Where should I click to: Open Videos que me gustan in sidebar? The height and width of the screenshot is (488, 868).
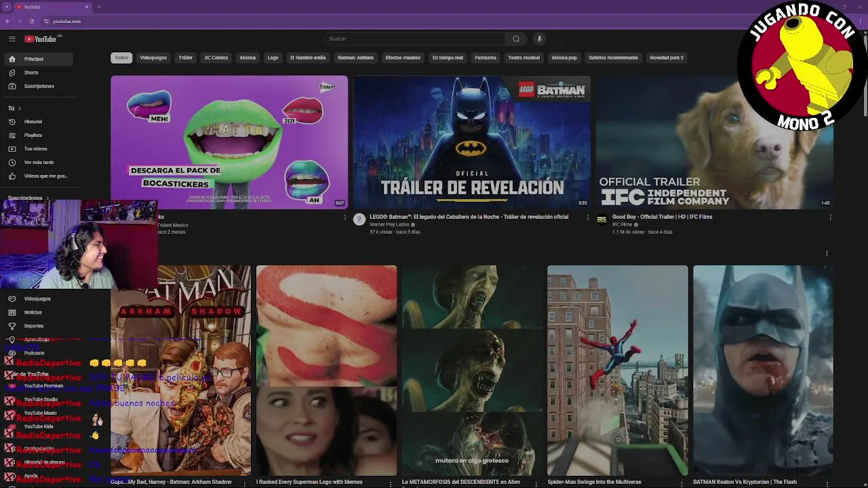point(39,176)
